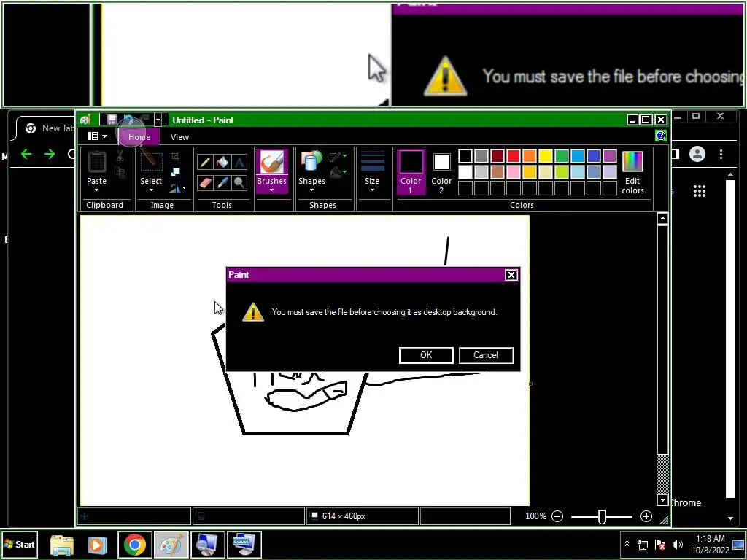
Task: Open the Paint application menu button
Action: click(x=97, y=136)
